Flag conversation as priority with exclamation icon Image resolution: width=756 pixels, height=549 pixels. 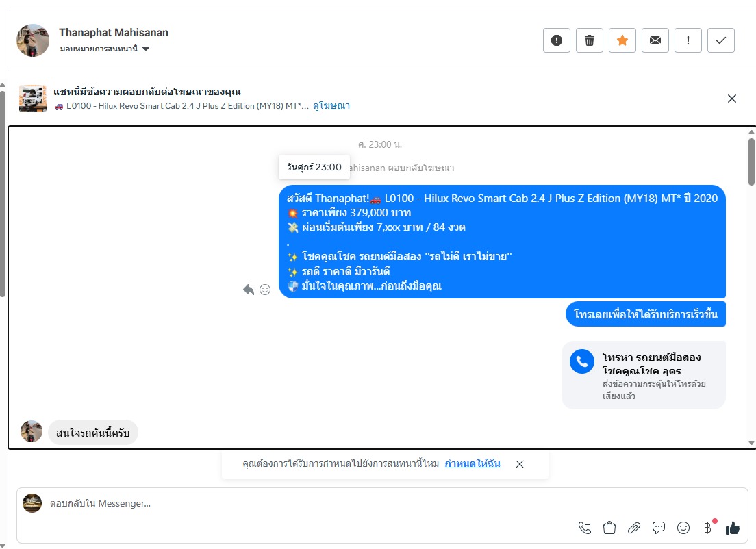688,40
